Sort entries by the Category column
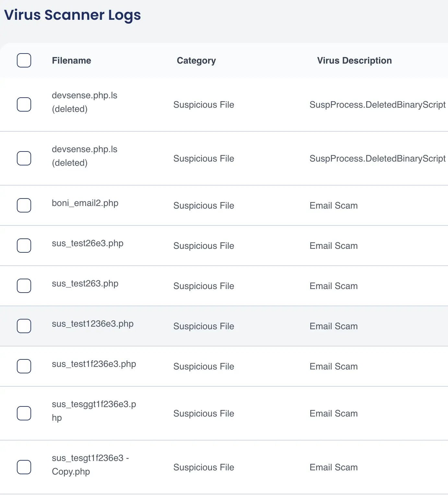The width and height of the screenshot is (448, 495). pyautogui.click(x=196, y=60)
